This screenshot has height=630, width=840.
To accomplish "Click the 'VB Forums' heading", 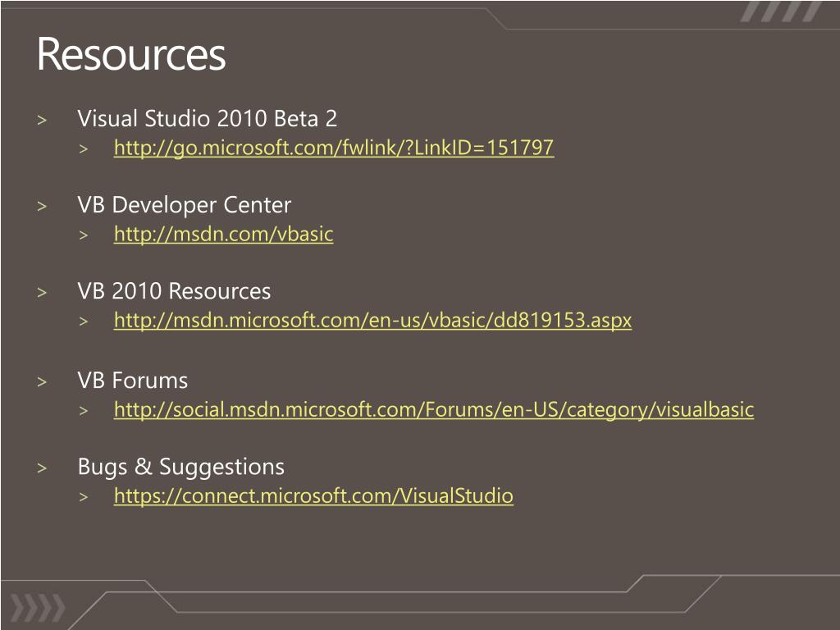I will [x=133, y=381].
